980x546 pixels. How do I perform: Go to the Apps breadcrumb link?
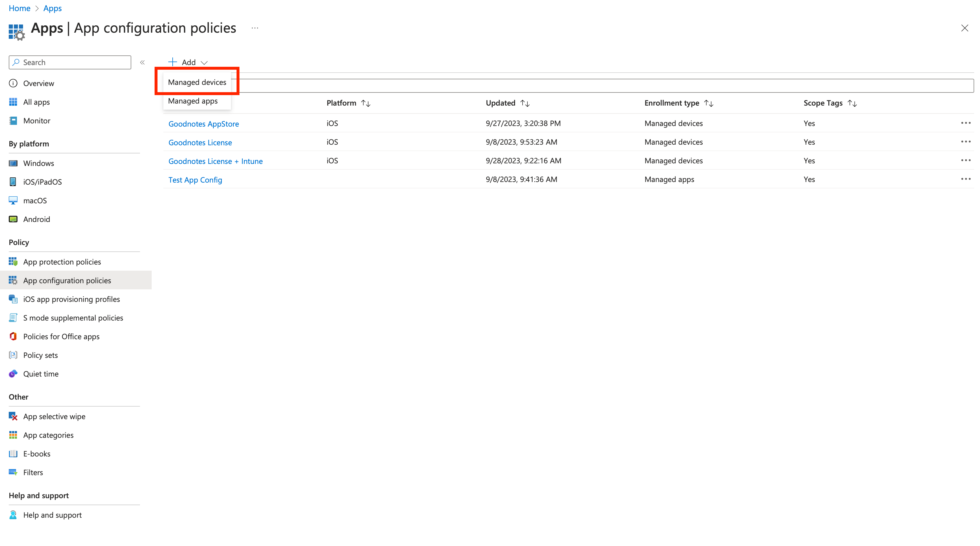click(x=52, y=8)
